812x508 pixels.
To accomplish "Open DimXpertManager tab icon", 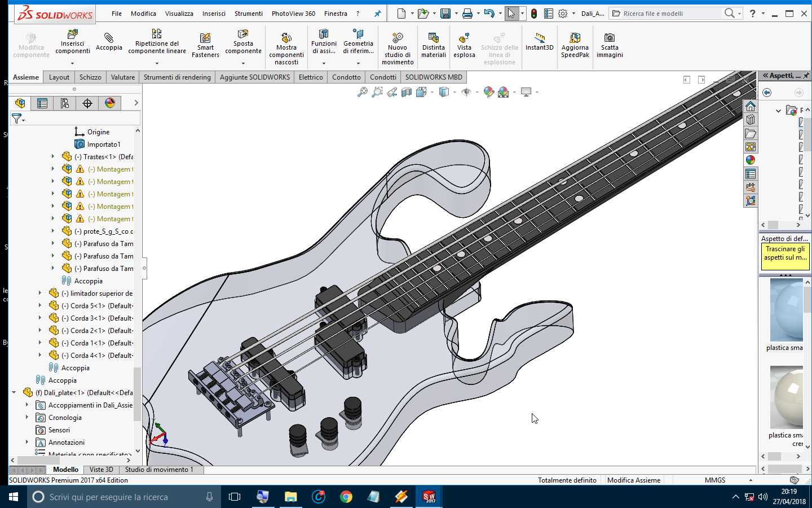I will pos(87,103).
